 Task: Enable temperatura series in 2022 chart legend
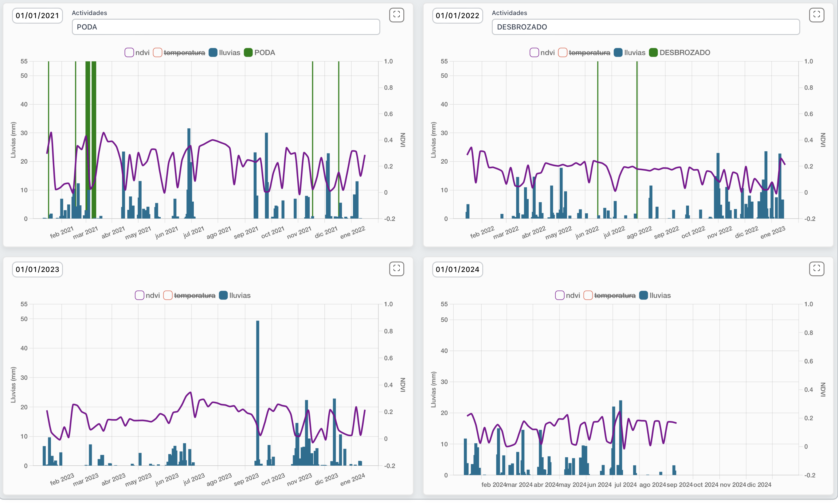[562, 53]
